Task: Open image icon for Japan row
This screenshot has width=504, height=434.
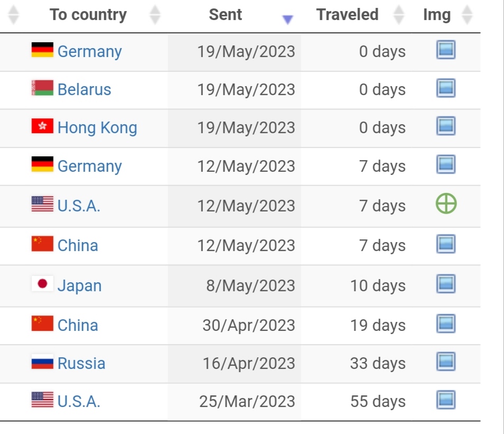Action: (x=446, y=284)
